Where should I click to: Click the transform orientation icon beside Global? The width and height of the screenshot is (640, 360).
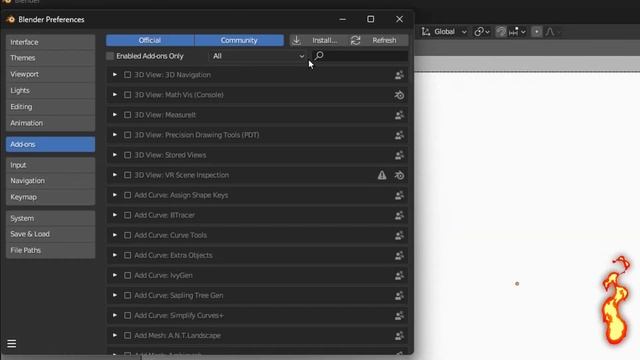pyautogui.click(x=426, y=31)
